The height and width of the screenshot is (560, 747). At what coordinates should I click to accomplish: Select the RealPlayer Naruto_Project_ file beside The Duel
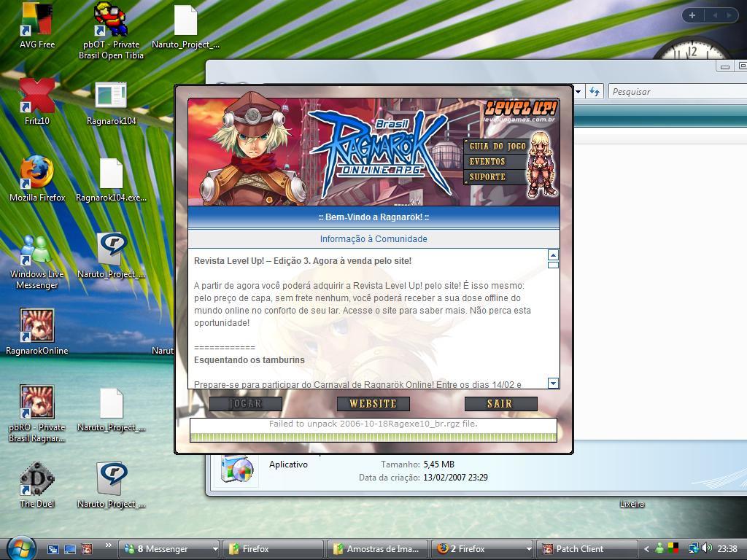111,485
